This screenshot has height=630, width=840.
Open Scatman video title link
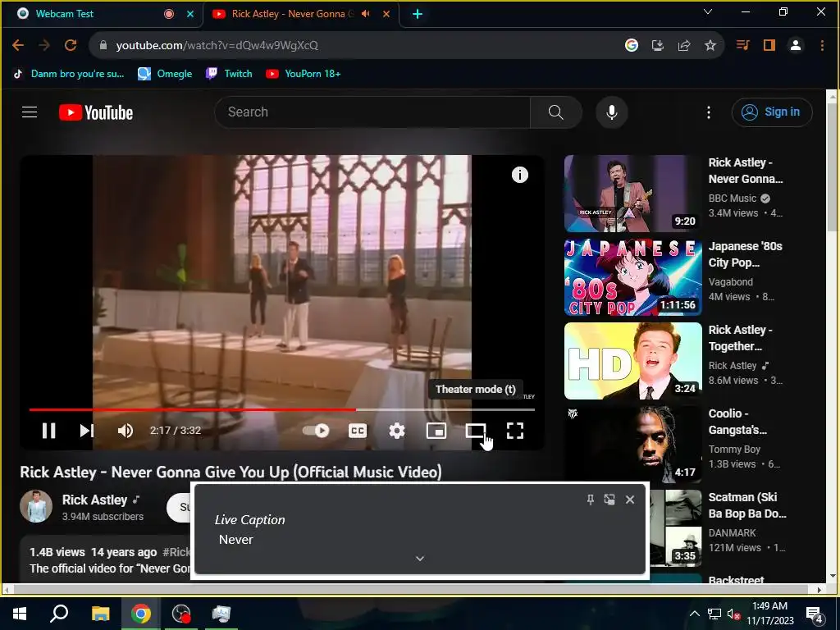(x=747, y=505)
